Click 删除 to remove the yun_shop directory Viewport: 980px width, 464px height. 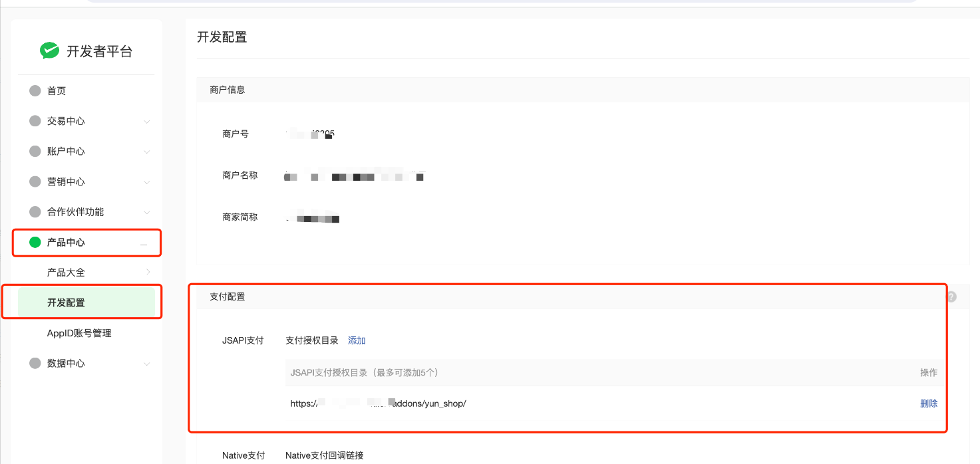[929, 404]
